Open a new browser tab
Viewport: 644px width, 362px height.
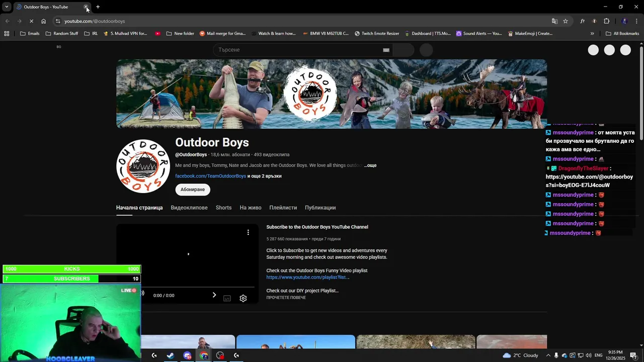pos(98,7)
